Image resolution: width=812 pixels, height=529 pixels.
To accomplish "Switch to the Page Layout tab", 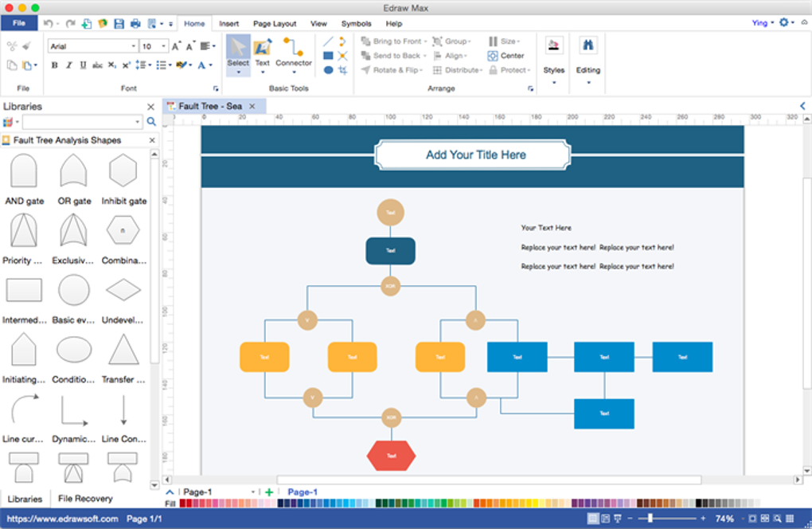I will 275,23.
